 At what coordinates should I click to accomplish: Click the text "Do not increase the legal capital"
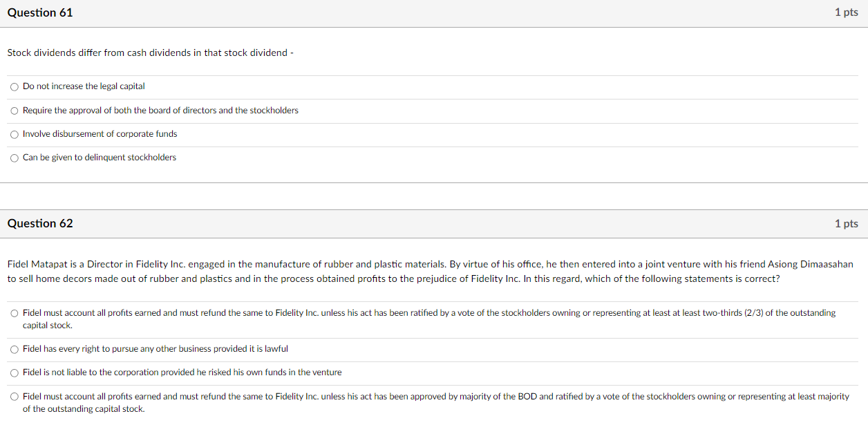[84, 86]
